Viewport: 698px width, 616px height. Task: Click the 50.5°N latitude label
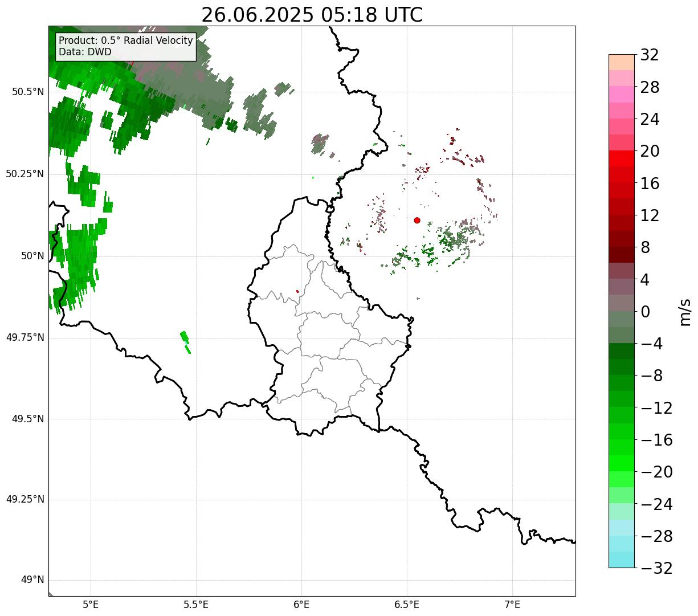28,92
